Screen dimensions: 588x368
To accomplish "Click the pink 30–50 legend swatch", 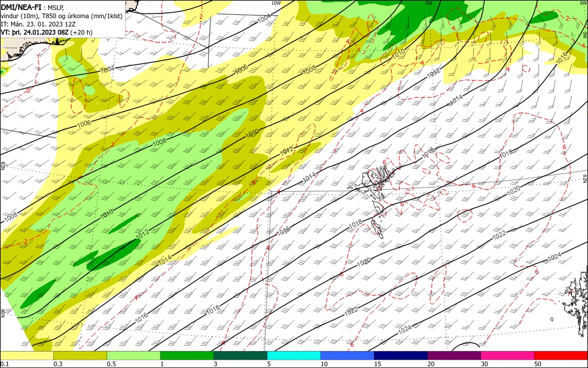I will point(507,356).
